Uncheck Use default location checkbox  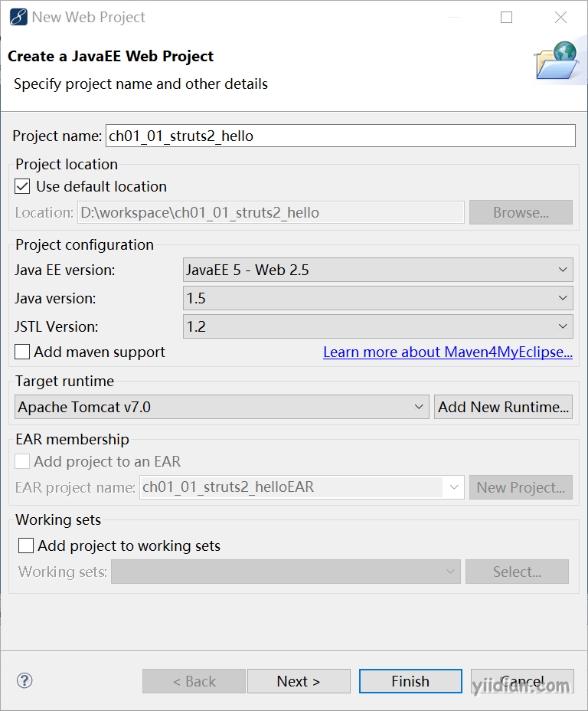pyautogui.click(x=22, y=186)
